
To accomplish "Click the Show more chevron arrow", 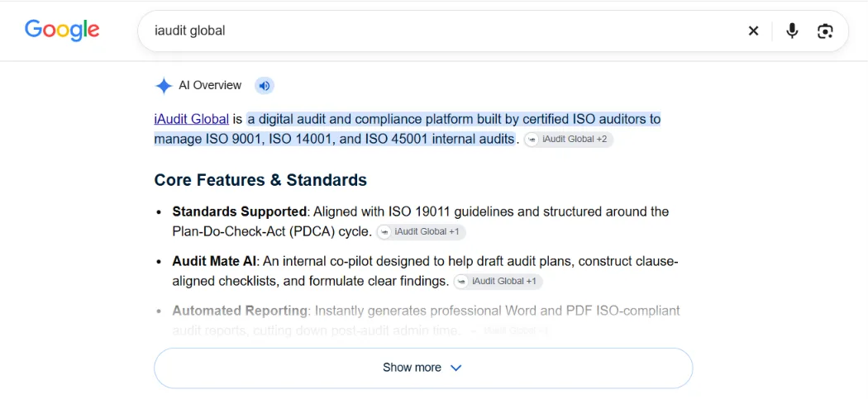I will [455, 368].
